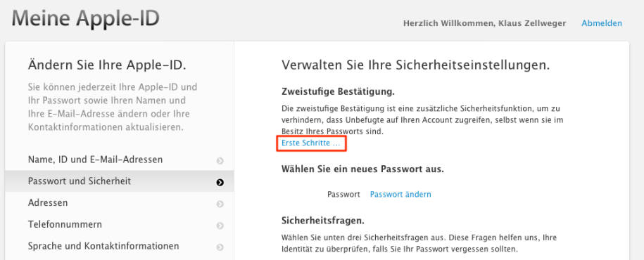Click the black arrow icon beside Passwort und Sicherheit

click(x=220, y=183)
